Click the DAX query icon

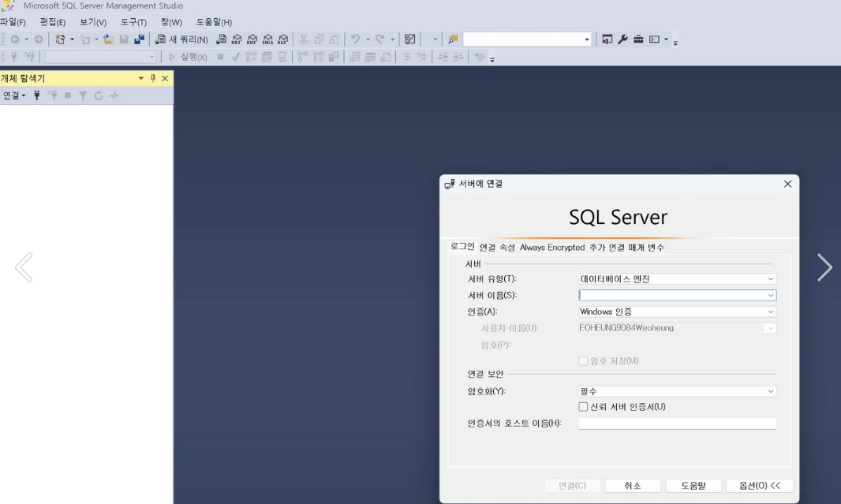283,39
